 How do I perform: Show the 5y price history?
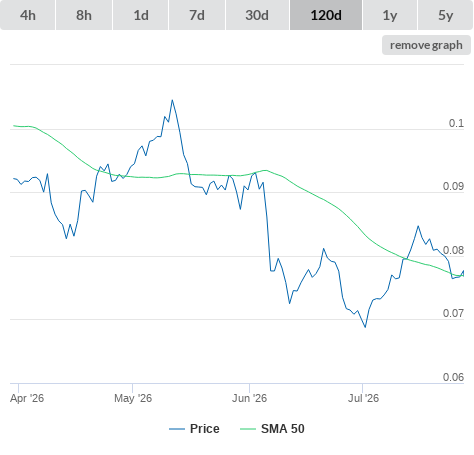click(x=445, y=15)
